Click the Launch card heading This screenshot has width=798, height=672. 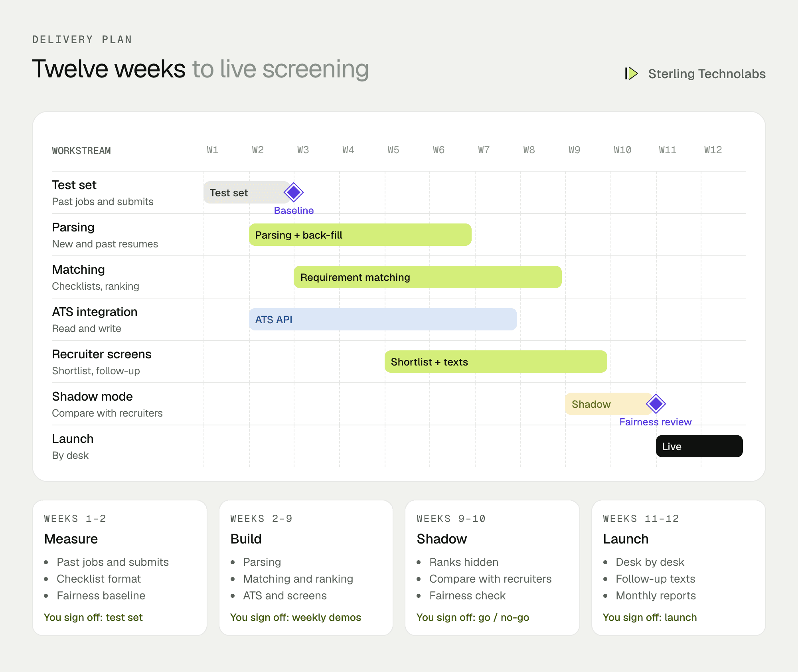(x=626, y=539)
